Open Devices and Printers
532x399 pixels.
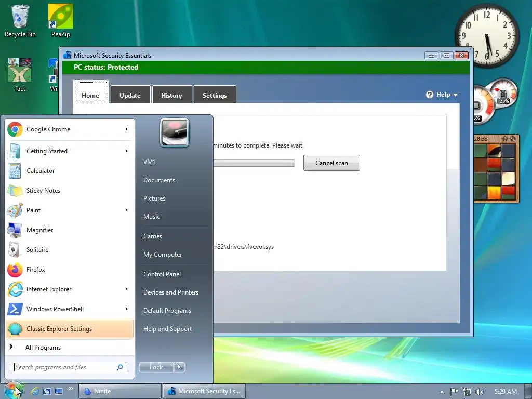[x=175, y=292]
